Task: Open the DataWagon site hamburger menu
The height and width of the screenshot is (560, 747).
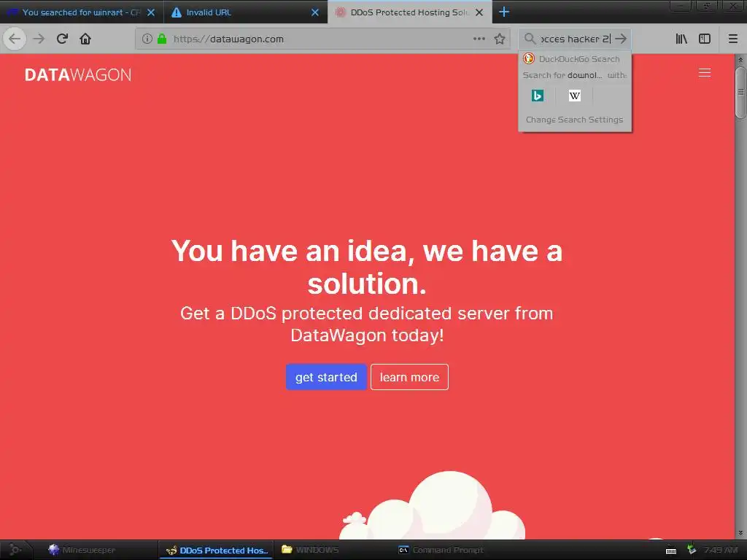Action: tap(705, 73)
